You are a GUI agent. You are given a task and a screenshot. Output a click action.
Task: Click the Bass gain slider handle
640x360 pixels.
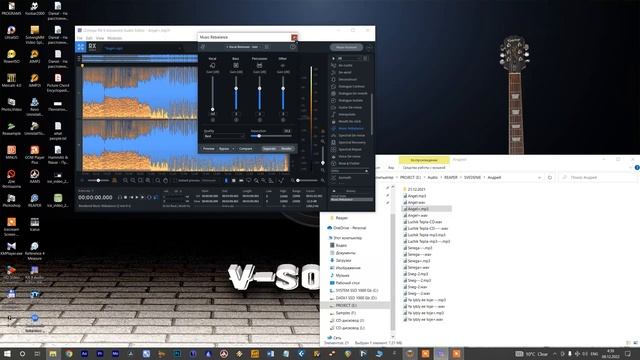tap(236, 89)
